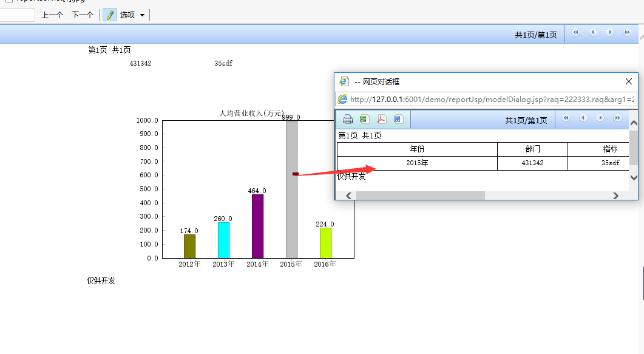Click the dialog URL address text
This screenshot has height=354, width=644.
pos(492,100)
